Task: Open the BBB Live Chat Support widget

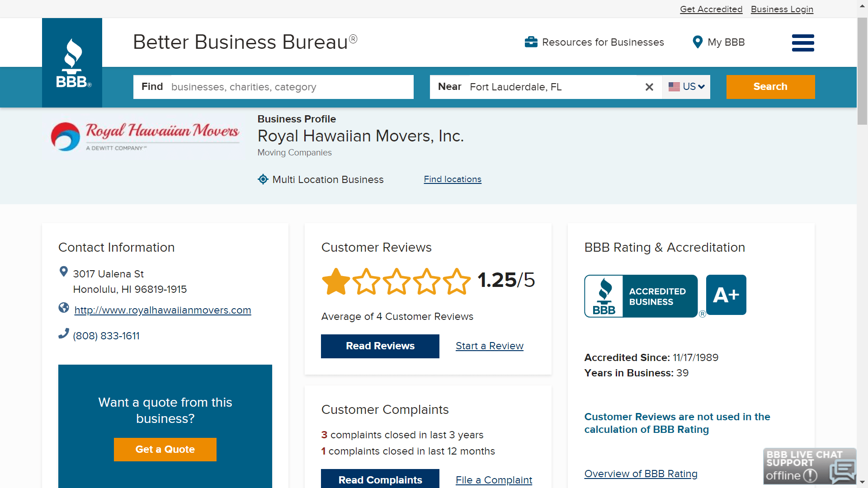Action: [809, 466]
